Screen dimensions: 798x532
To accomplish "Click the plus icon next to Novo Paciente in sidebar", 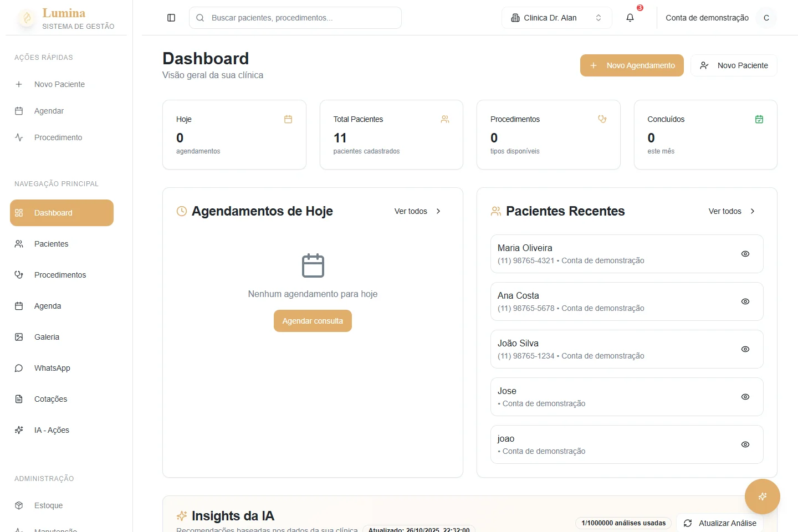I will coord(19,84).
